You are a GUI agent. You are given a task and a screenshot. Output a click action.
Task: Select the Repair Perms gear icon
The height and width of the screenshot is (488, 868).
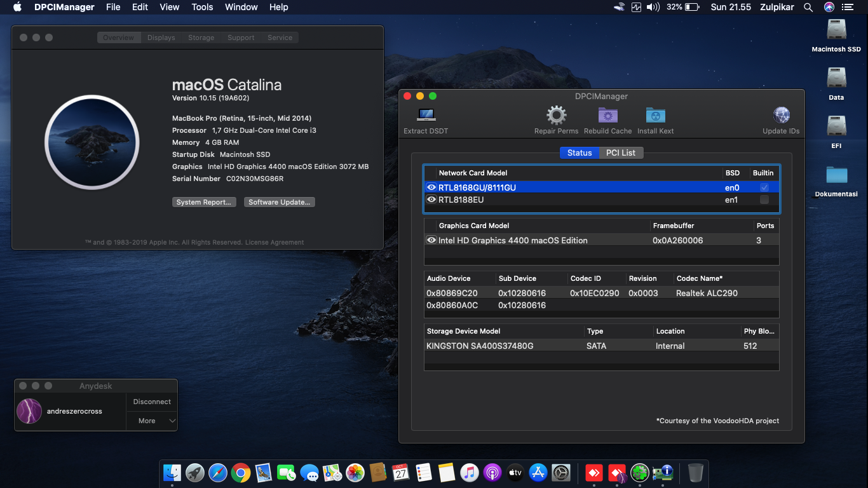click(x=556, y=116)
